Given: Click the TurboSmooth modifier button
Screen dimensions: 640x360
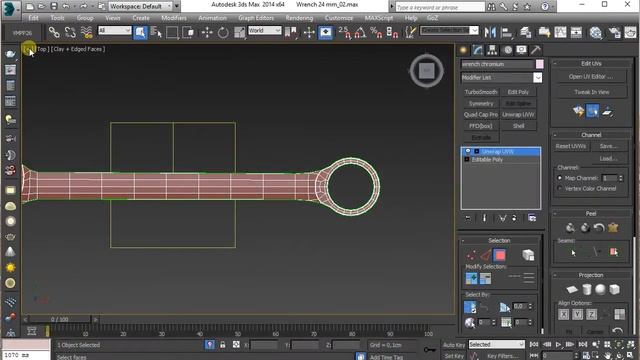Looking at the screenshot, I should pyautogui.click(x=481, y=92).
